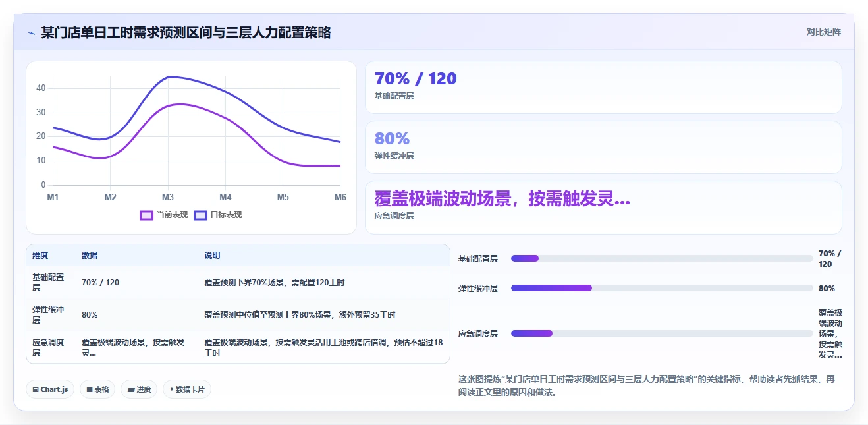Screen dimensions: 868x425
Task: Click the M6 x-axis label
Action: 340,197
